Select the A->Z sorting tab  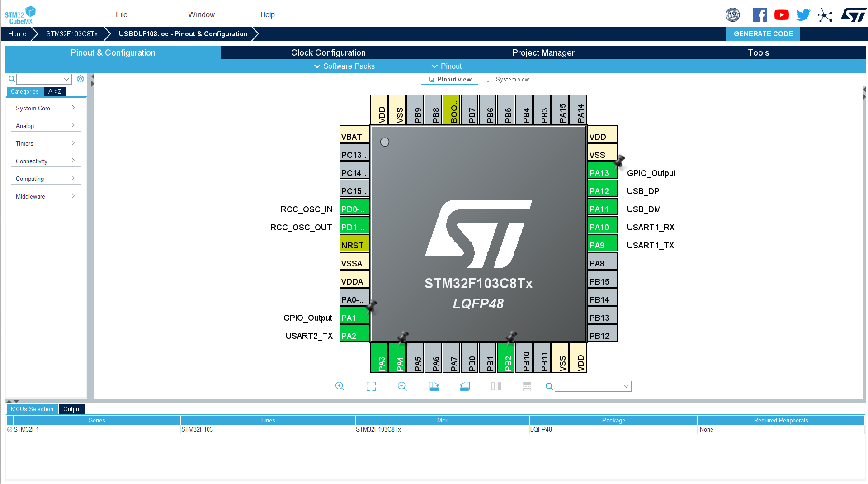(55, 91)
